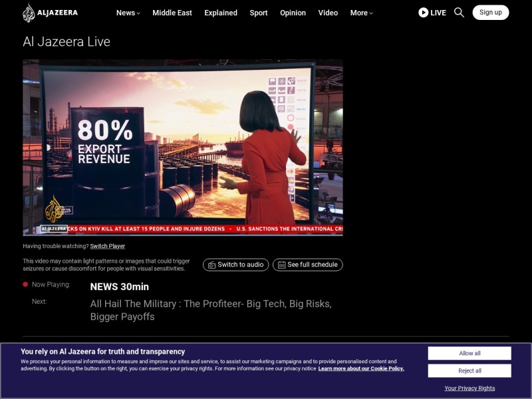Click the live video player

coord(183,148)
